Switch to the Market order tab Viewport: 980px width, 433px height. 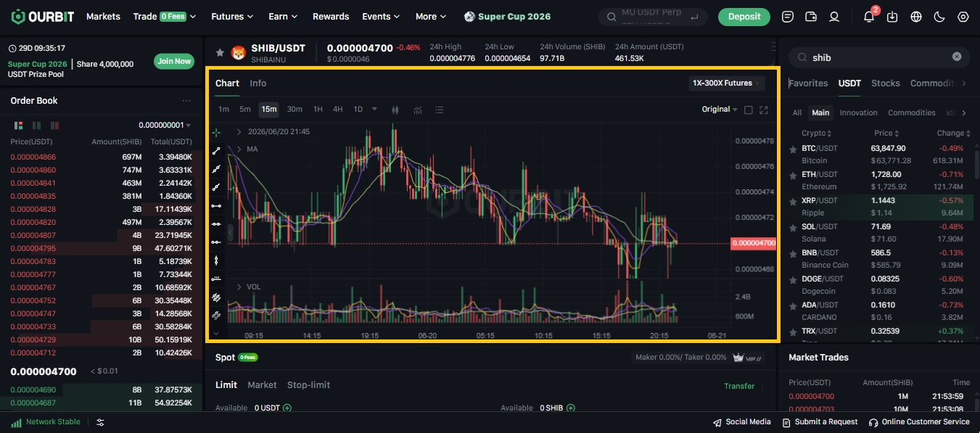pyautogui.click(x=262, y=385)
